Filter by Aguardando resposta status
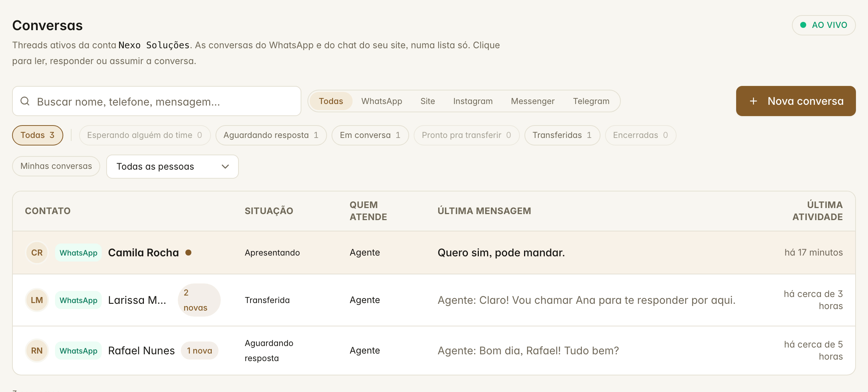Viewport: 868px width, 392px height. pos(271,135)
